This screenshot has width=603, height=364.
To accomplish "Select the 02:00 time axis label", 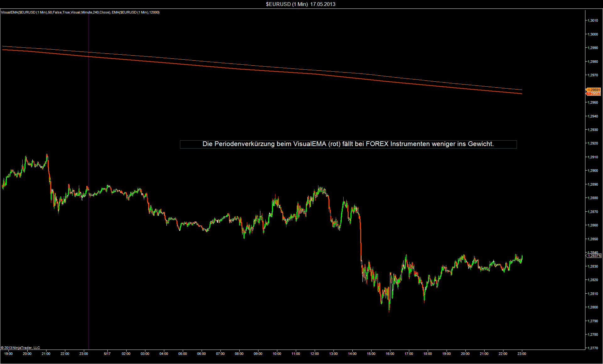I will (126, 354).
